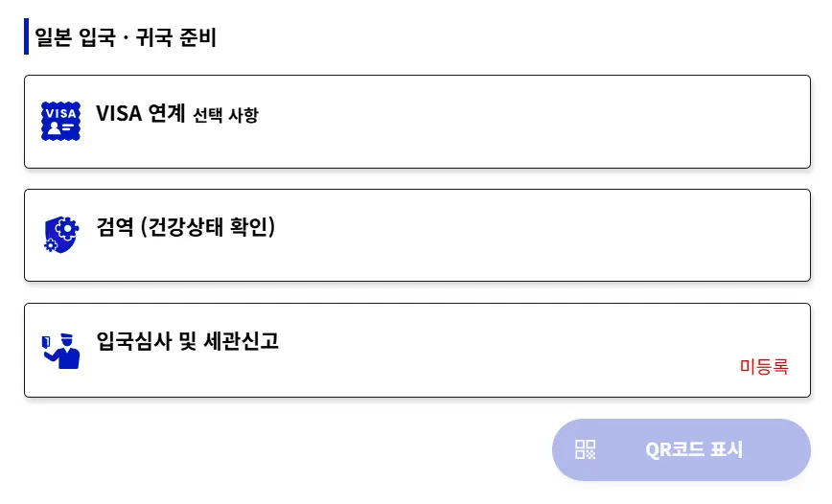832x504 pixels.
Task: Select the 입국심사 및 세관신고 title text
Action: (x=187, y=340)
